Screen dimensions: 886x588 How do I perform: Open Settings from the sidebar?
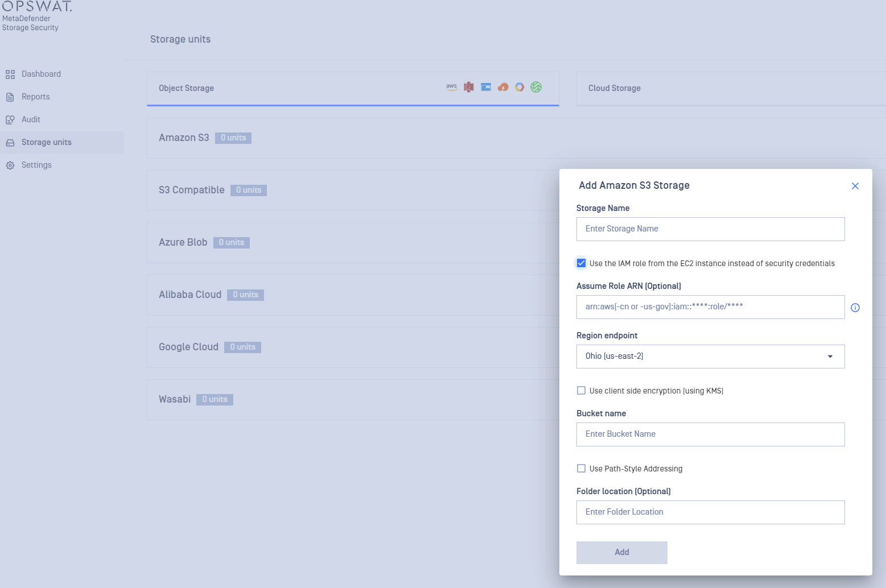(61, 165)
